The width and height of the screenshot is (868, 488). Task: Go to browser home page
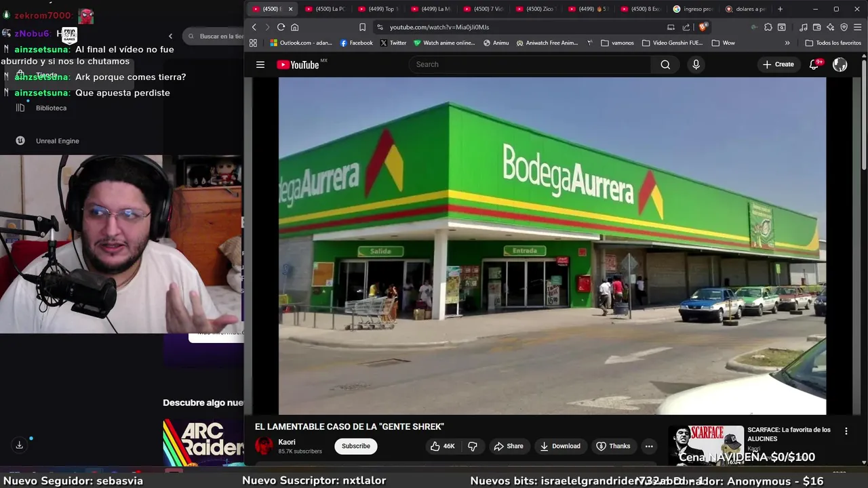(294, 27)
